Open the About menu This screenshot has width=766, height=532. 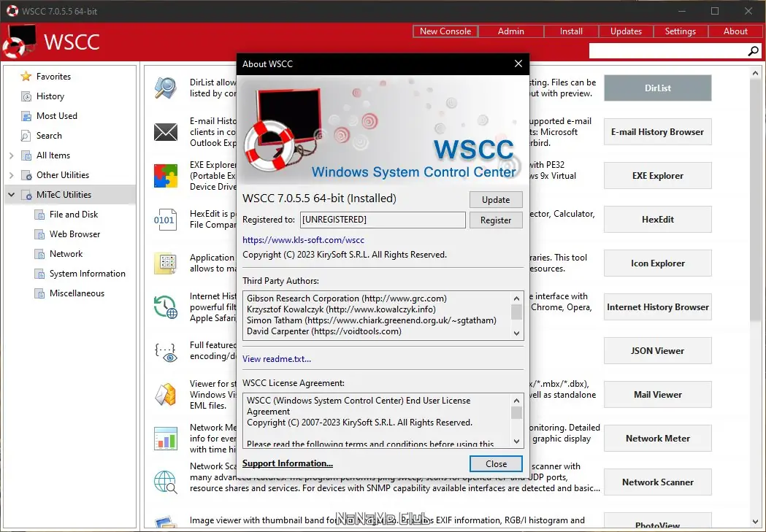coord(735,31)
